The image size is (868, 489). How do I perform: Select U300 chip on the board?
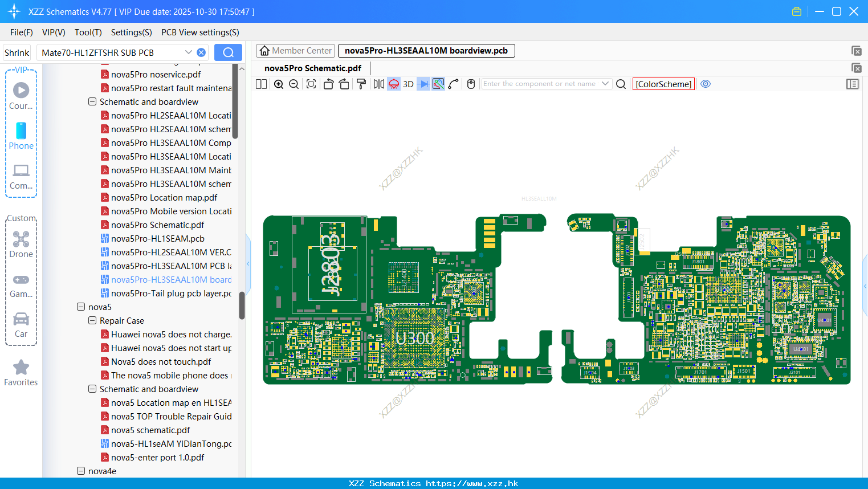tap(415, 339)
